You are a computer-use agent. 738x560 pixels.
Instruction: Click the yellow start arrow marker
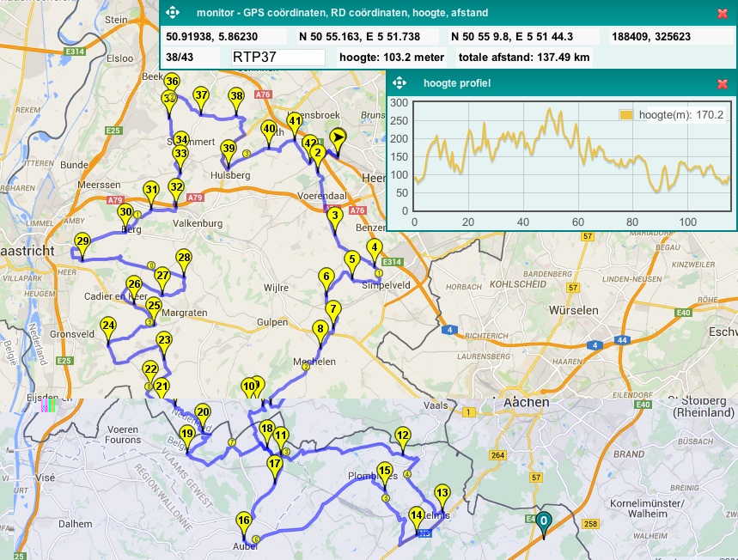tap(339, 137)
